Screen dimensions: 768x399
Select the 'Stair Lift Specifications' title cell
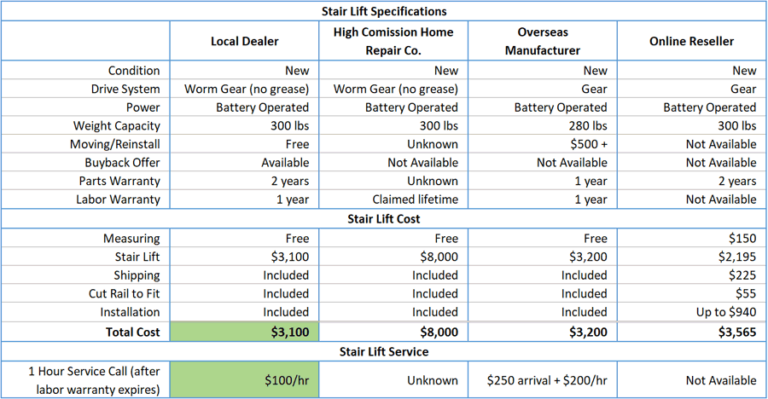click(x=384, y=11)
